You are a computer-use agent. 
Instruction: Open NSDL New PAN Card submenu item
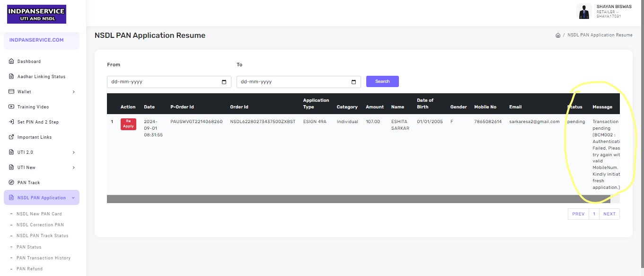pyautogui.click(x=39, y=214)
